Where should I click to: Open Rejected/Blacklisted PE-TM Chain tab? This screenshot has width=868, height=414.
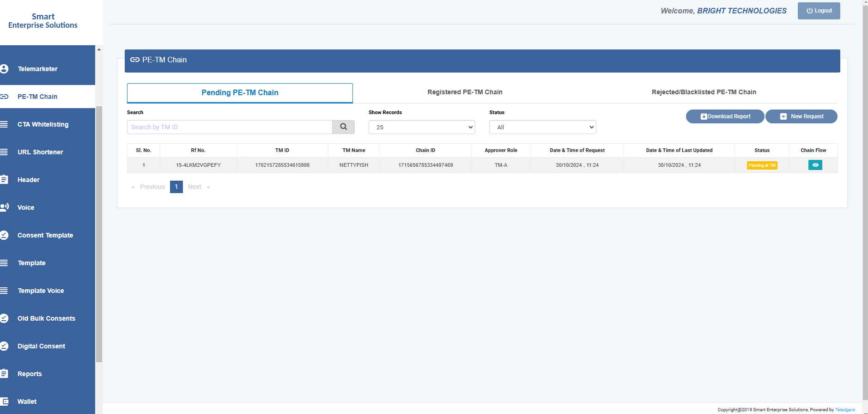coord(704,92)
